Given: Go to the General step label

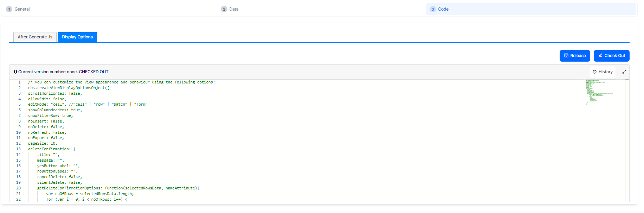Looking at the screenshot, I should click(x=22, y=9).
